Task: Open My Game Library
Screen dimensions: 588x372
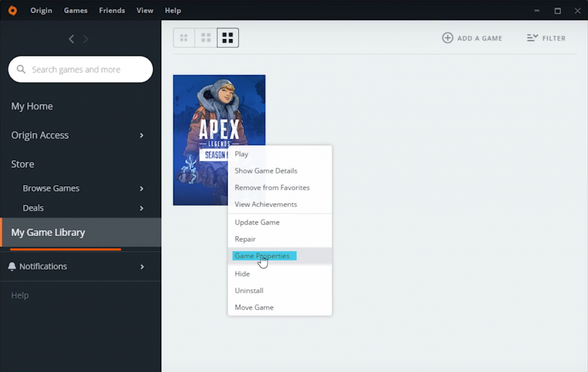Action: click(x=48, y=232)
